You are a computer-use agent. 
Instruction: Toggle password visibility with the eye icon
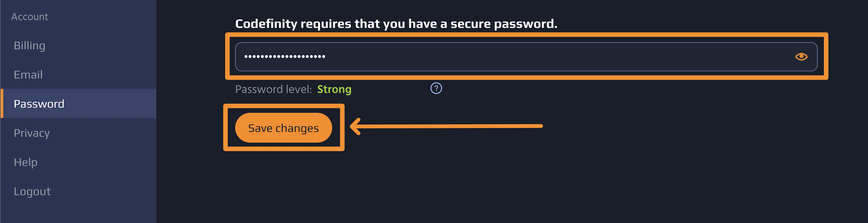tap(802, 57)
